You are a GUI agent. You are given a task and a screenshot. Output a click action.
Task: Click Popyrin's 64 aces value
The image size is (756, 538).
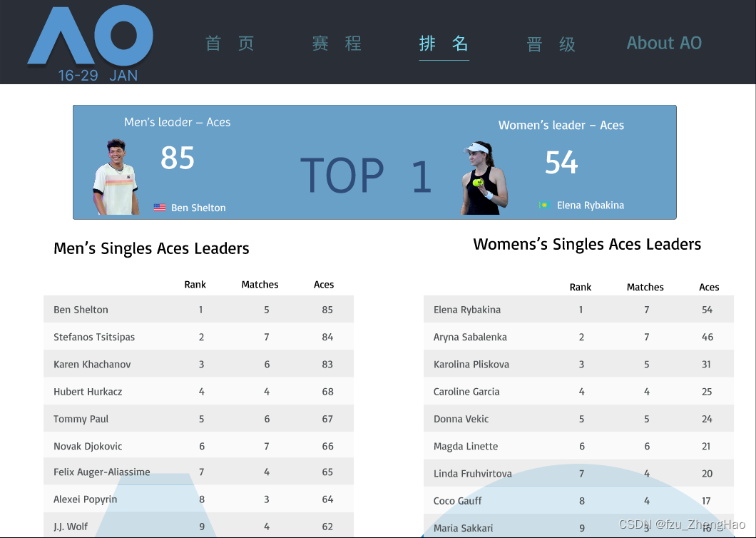click(x=327, y=499)
